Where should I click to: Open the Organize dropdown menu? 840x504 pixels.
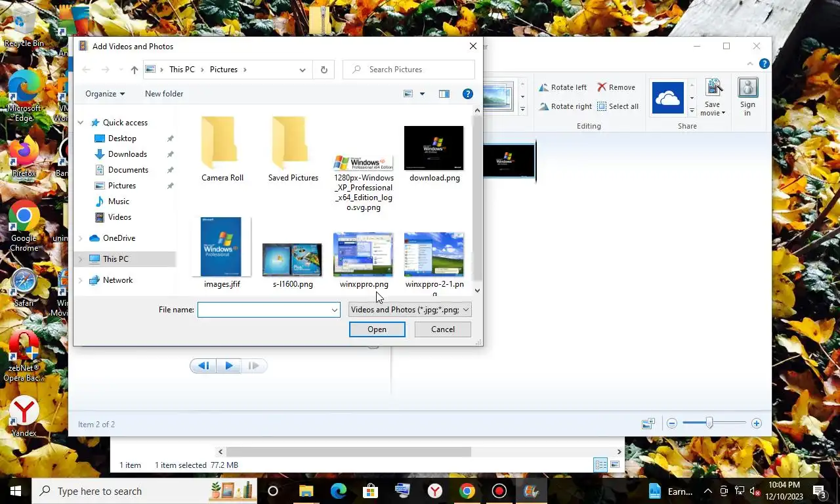[x=105, y=94]
